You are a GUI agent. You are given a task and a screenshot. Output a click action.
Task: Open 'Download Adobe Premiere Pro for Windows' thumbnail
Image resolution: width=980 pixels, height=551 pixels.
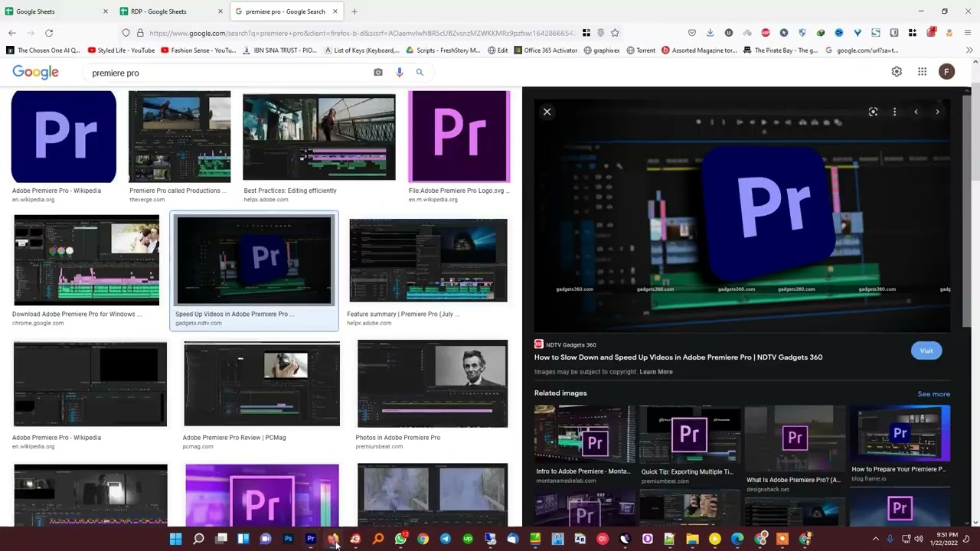coord(87,260)
